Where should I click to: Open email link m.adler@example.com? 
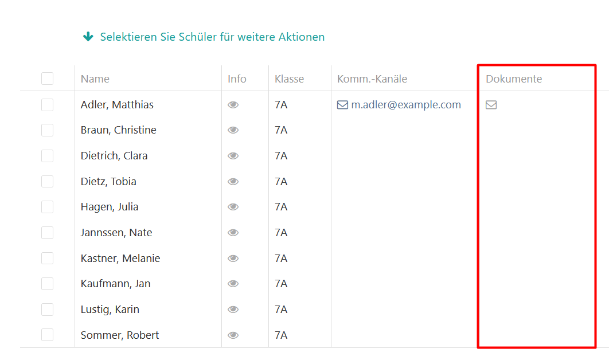click(405, 105)
